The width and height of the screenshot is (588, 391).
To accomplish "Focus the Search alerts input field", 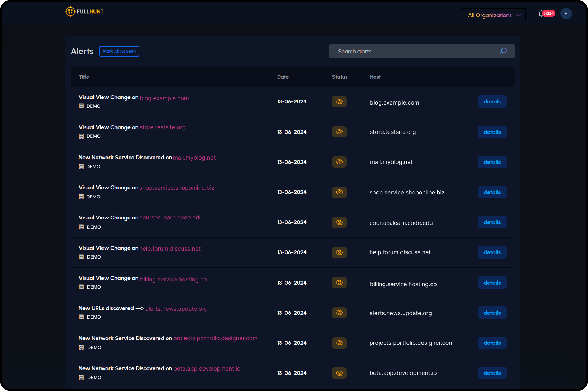I will point(410,51).
